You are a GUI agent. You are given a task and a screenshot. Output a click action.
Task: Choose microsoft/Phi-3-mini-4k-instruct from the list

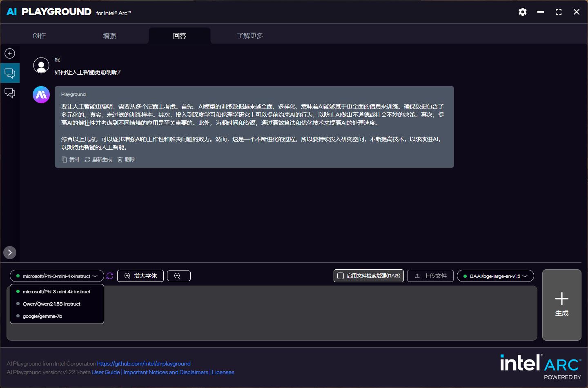pos(57,292)
